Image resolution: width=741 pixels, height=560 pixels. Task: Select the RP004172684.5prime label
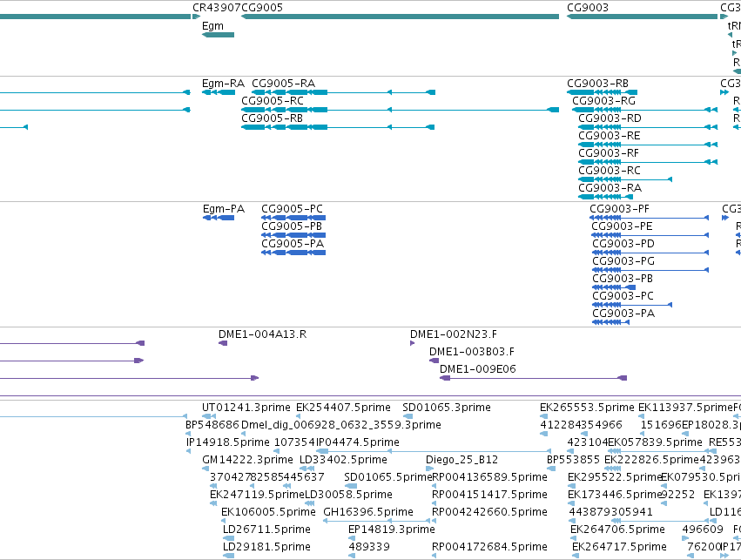[x=489, y=547]
